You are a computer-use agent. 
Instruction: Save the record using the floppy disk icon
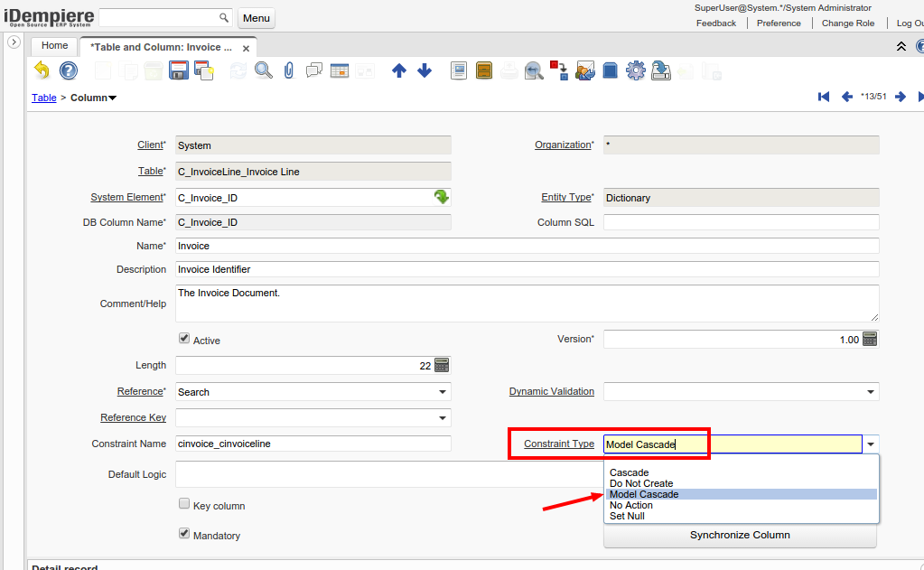tap(178, 70)
